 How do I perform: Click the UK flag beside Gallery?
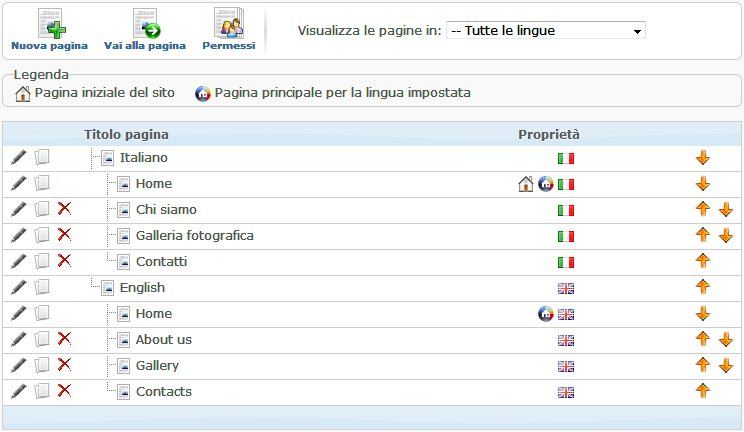pos(566,366)
